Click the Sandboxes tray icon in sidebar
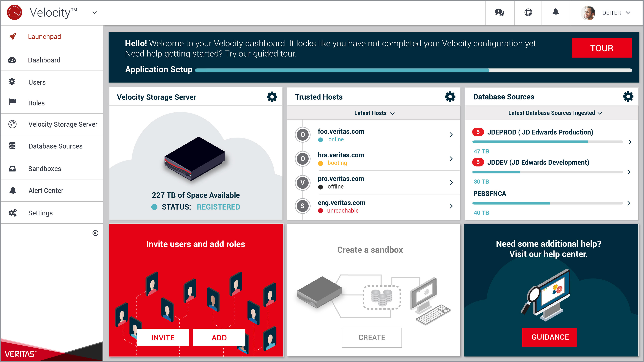644x362 pixels. tap(13, 169)
